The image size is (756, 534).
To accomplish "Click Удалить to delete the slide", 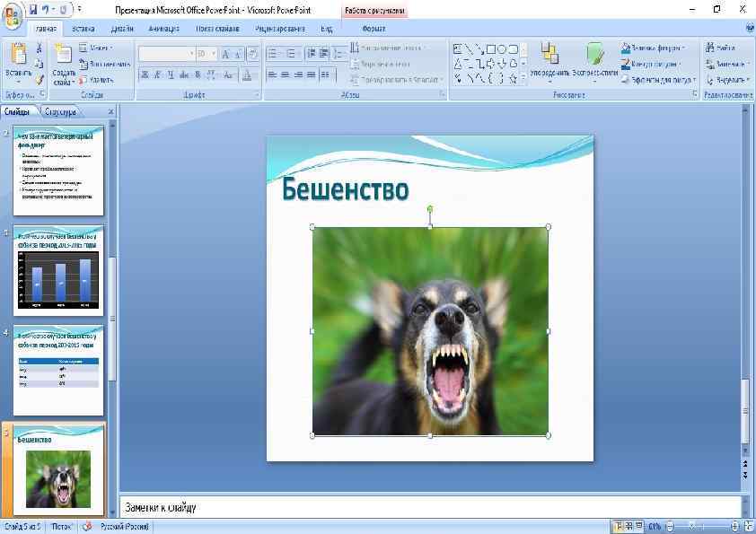I will tap(96, 80).
